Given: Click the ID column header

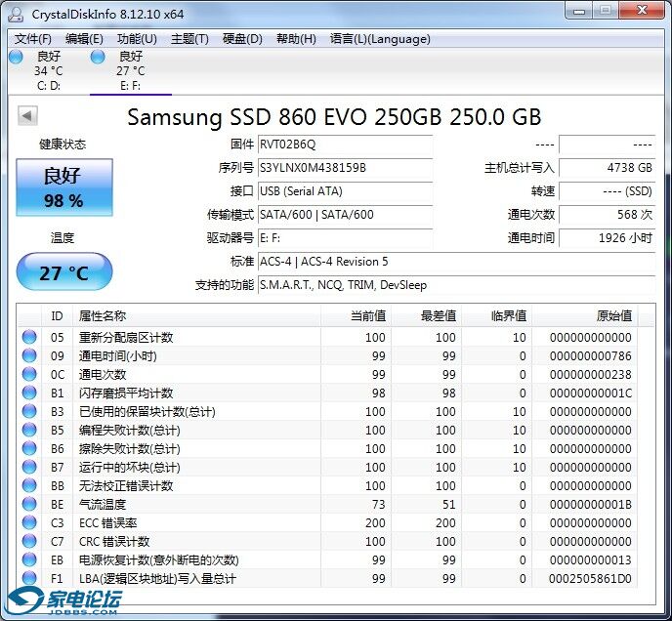Looking at the screenshot, I should point(57,315).
